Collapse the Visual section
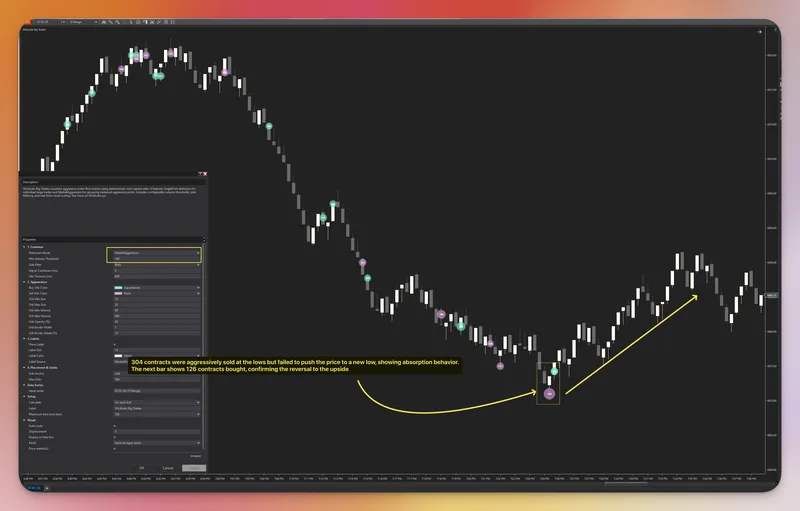 24,420
